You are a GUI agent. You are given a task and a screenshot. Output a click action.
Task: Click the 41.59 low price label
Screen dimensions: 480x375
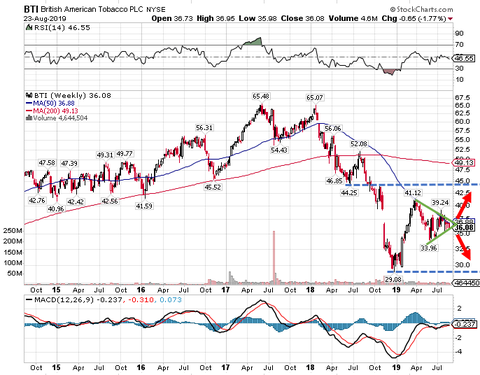[144, 206]
